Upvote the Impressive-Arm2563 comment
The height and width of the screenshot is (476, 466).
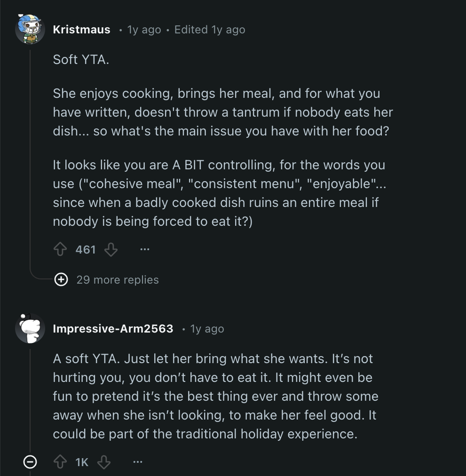click(x=60, y=462)
